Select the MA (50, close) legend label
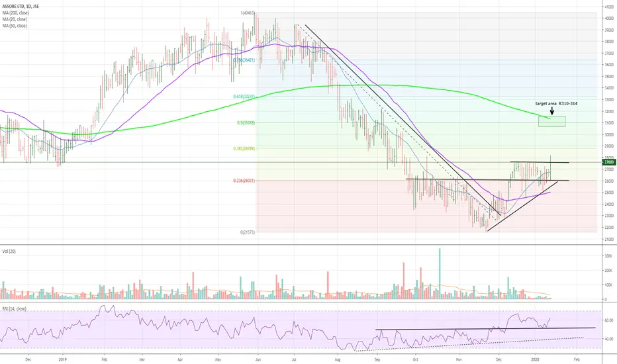617x364 pixels. [15, 26]
